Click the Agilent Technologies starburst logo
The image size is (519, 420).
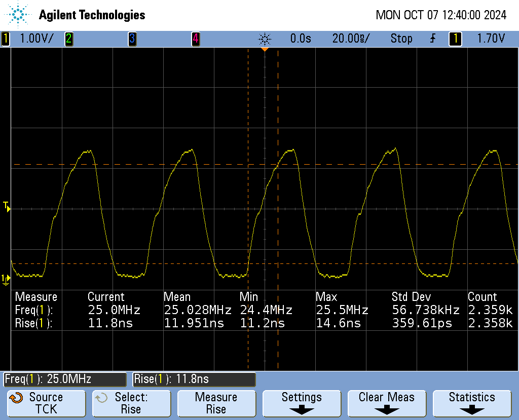pos(18,15)
